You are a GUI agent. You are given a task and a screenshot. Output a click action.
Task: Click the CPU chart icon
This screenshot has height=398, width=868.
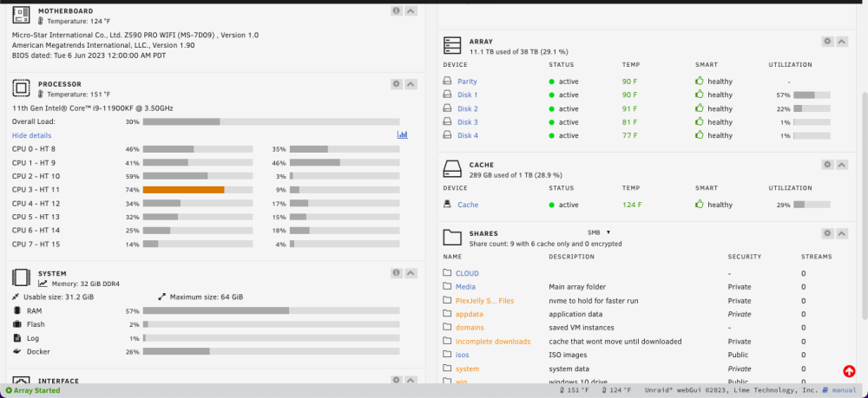click(403, 134)
